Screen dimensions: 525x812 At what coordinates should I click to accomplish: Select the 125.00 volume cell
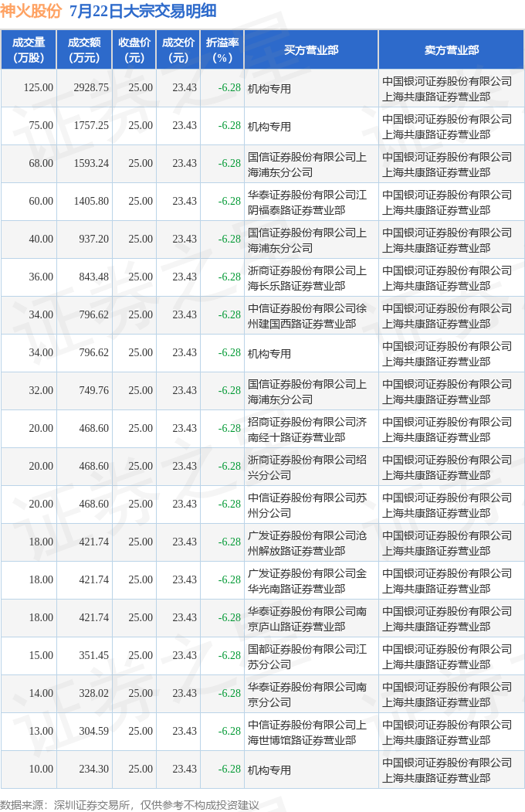[x=39, y=87]
